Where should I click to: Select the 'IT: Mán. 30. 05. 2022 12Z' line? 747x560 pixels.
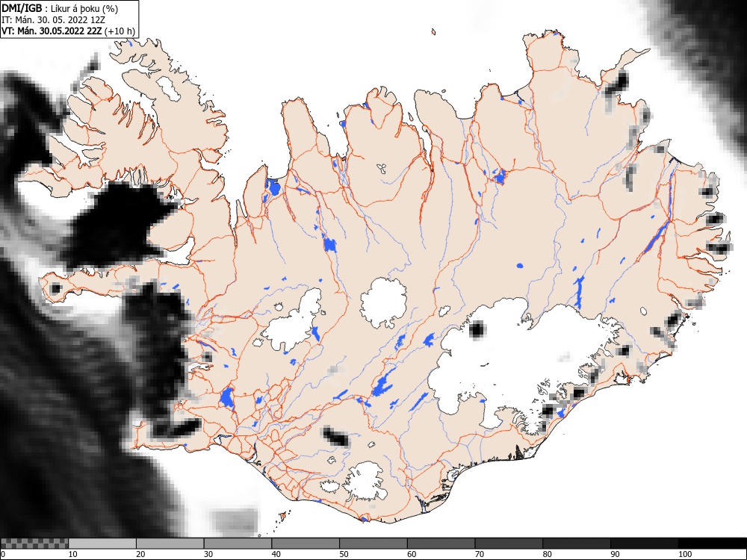(x=53, y=20)
